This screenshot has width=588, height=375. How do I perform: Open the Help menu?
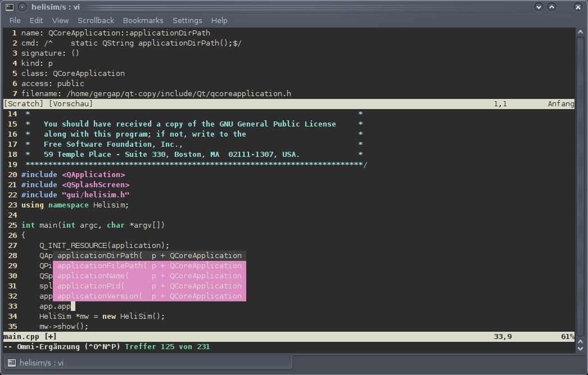(x=219, y=21)
